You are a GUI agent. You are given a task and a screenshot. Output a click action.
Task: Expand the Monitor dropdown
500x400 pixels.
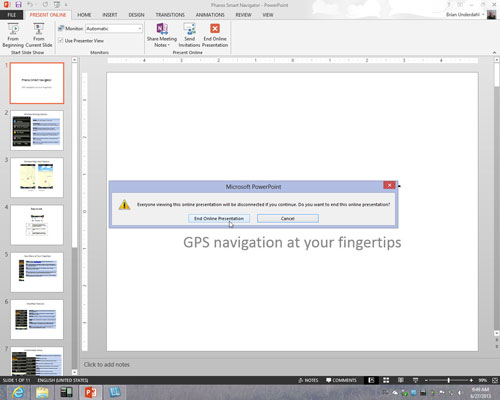(x=140, y=29)
